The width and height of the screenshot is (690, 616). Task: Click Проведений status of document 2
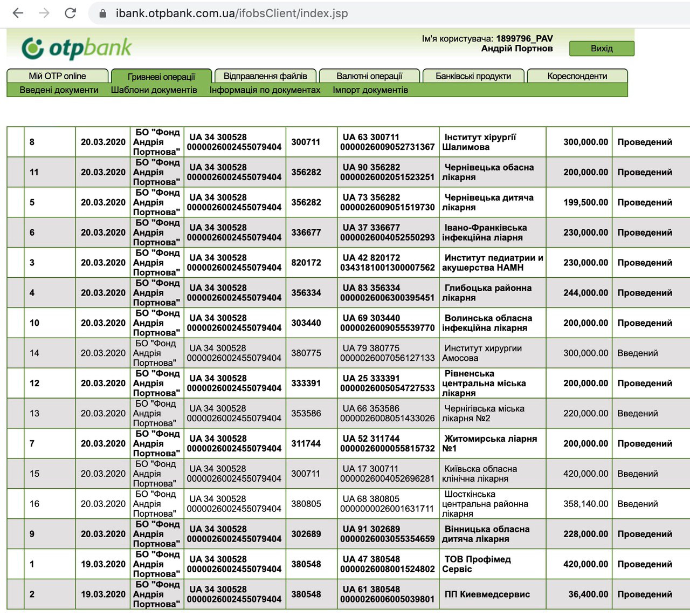(645, 595)
